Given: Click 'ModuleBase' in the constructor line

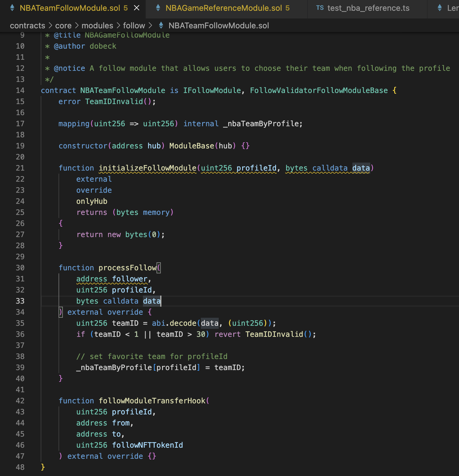Looking at the screenshot, I should click(192, 146).
